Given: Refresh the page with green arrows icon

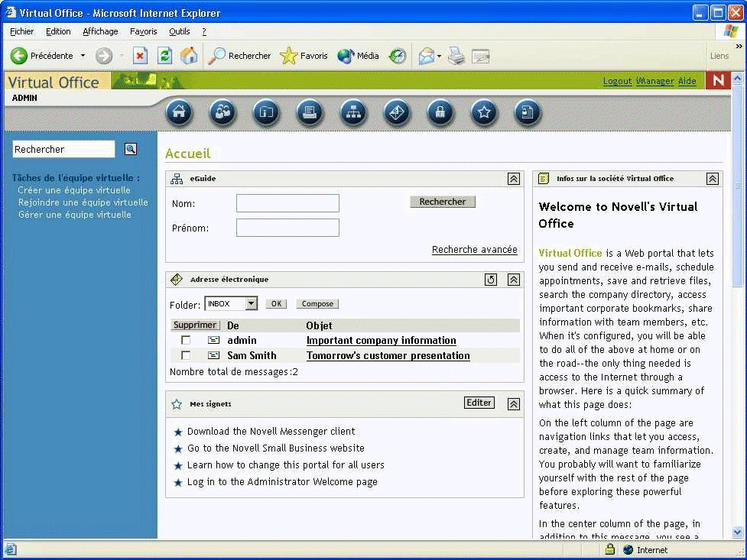Looking at the screenshot, I should click(x=165, y=56).
